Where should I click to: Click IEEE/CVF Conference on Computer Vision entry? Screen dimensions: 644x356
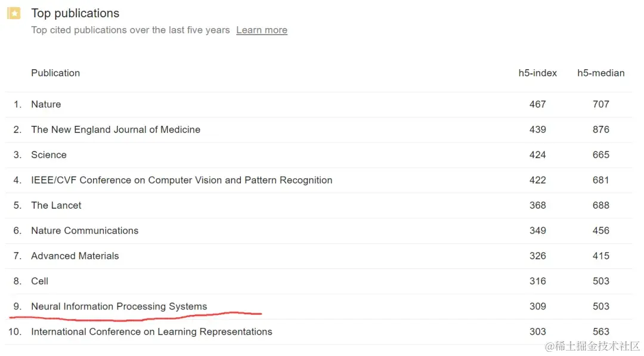(x=181, y=180)
